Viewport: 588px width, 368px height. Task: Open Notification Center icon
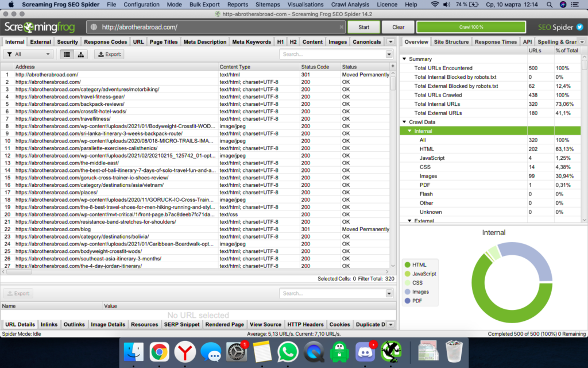(x=574, y=5)
